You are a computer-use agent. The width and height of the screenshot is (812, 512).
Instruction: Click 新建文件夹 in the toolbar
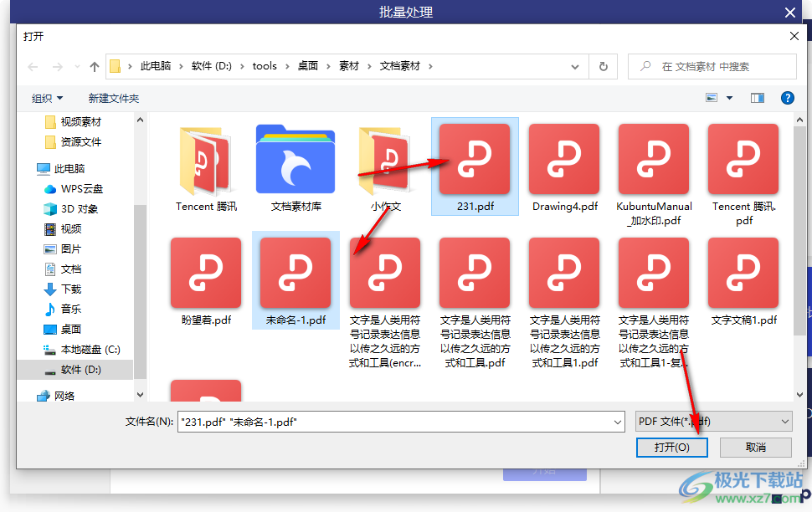tap(114, 98)
